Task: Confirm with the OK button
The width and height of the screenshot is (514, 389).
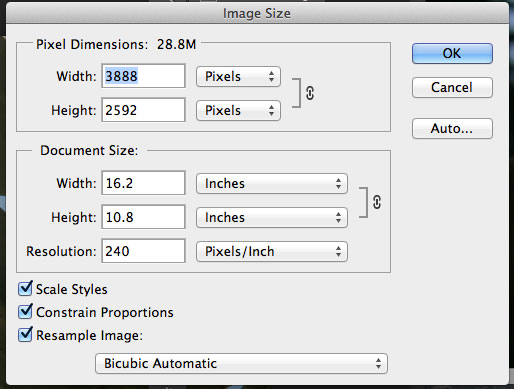Action: (452, 53)
